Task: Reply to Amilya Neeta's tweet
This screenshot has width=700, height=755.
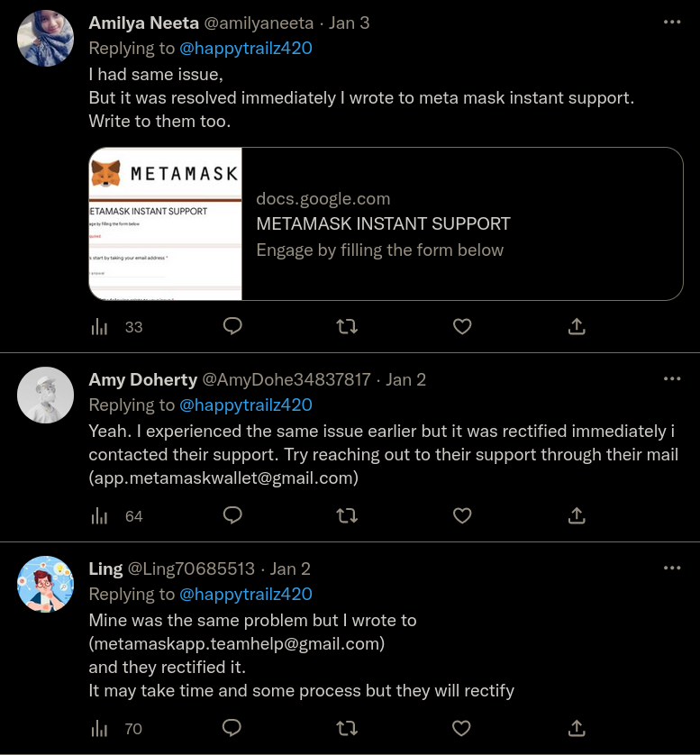Action: coord(232,326)
